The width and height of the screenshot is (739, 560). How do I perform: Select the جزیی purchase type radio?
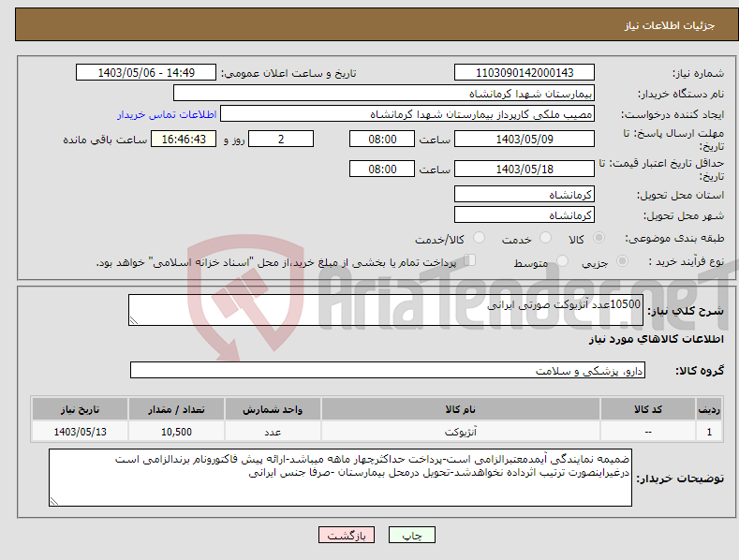[622, 261]
